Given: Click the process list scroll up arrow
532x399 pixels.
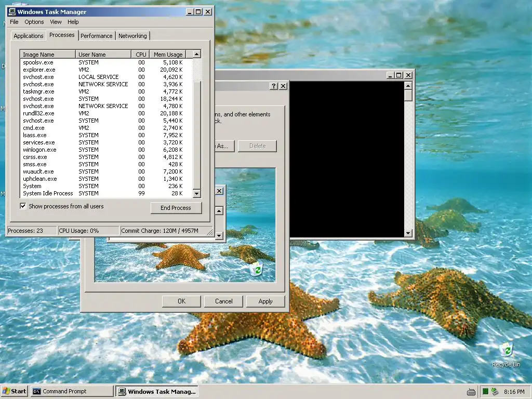Looking at the screenshot, I should 197,54.
